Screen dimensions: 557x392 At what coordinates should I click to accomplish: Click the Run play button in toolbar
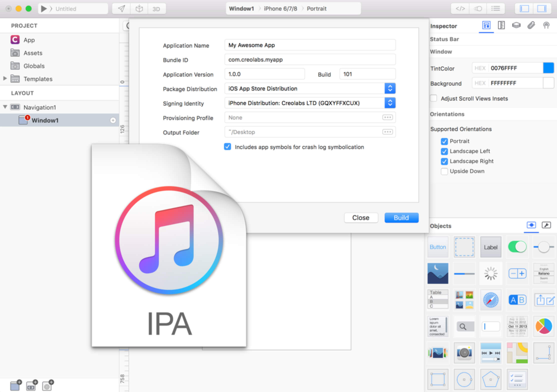(x=44, y=9)
